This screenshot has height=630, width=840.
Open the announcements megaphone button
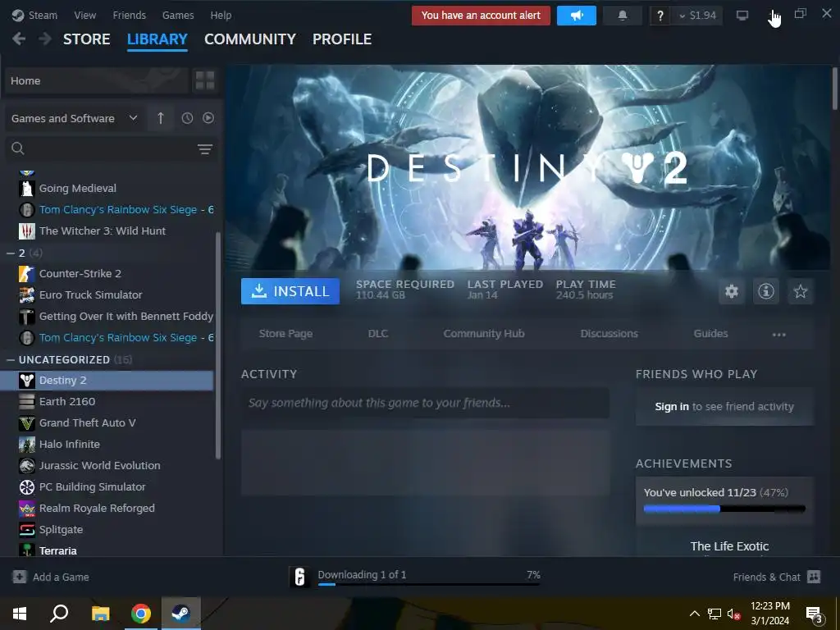[577, 16]
